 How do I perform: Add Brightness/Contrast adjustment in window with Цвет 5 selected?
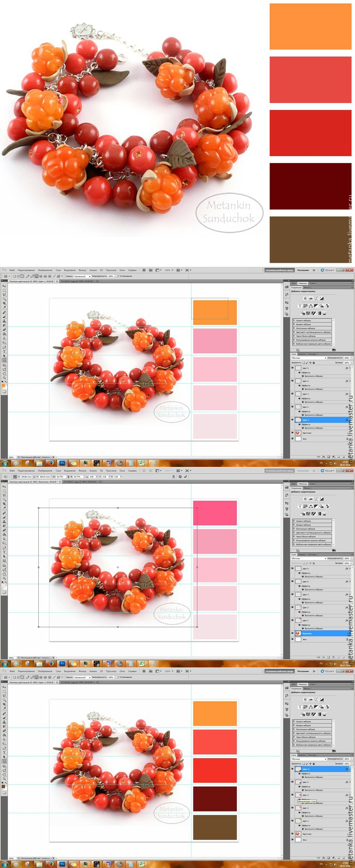(x=305, y=699)
